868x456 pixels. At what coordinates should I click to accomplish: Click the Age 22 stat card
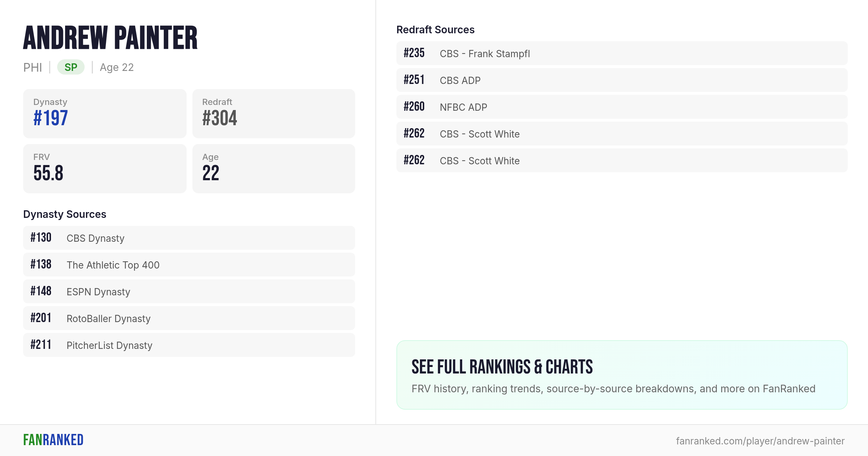274,169
